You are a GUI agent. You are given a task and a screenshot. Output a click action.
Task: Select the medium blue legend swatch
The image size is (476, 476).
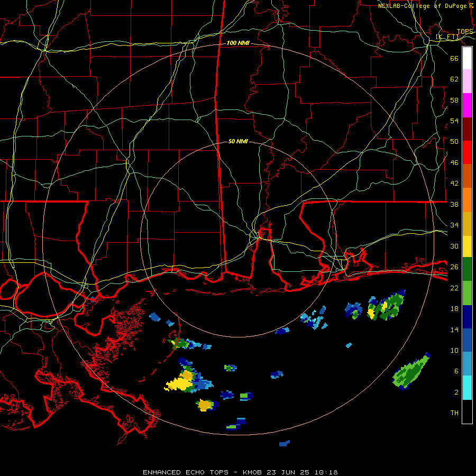tap(467, 340)
